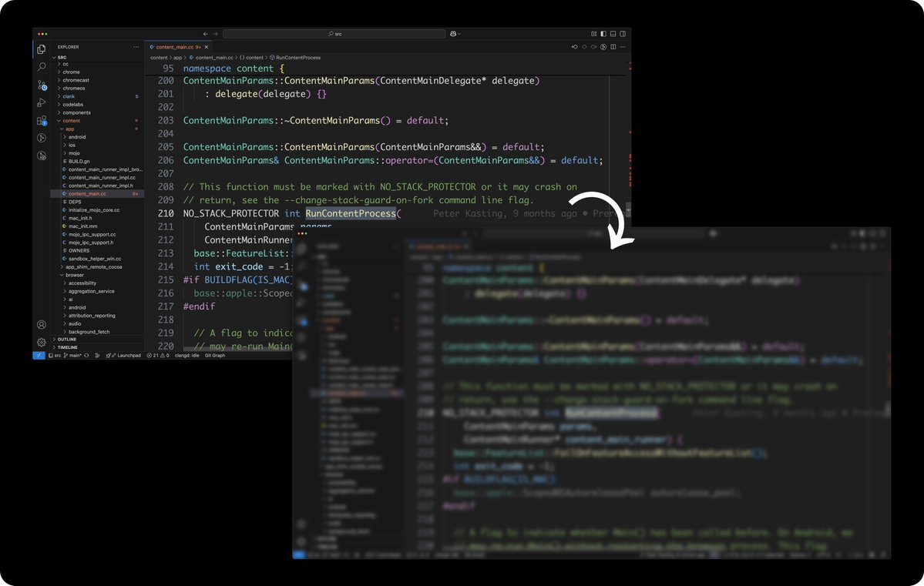This screenshot has height=586, width=924.
Task: Open the Search view in the activity bar
Action: click(42, 67)
